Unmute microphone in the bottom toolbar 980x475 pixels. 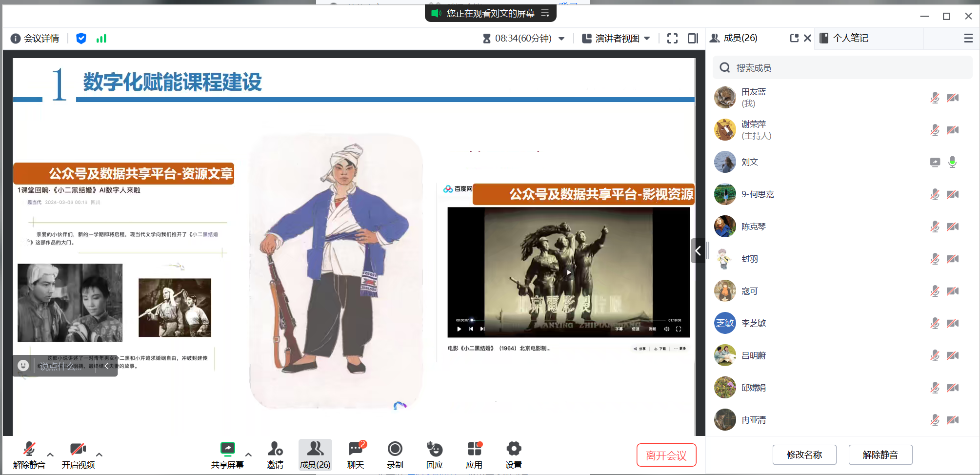point(29,454)
